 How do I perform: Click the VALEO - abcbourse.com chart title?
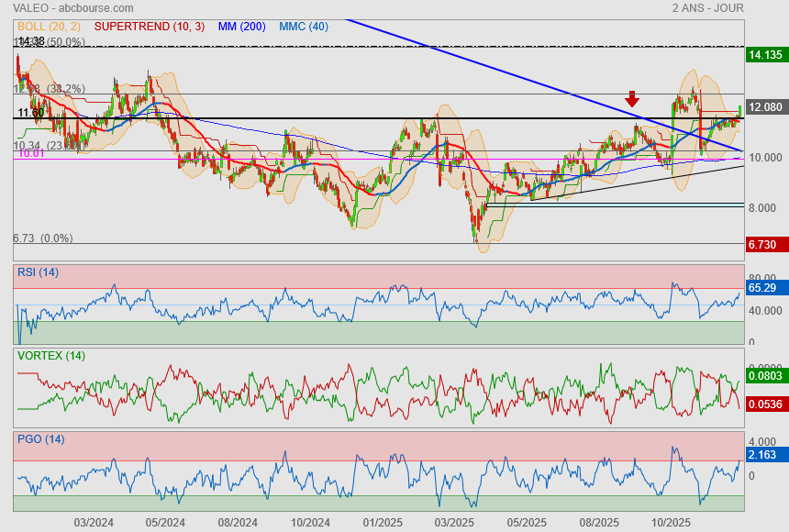click(x=73, y=8)
